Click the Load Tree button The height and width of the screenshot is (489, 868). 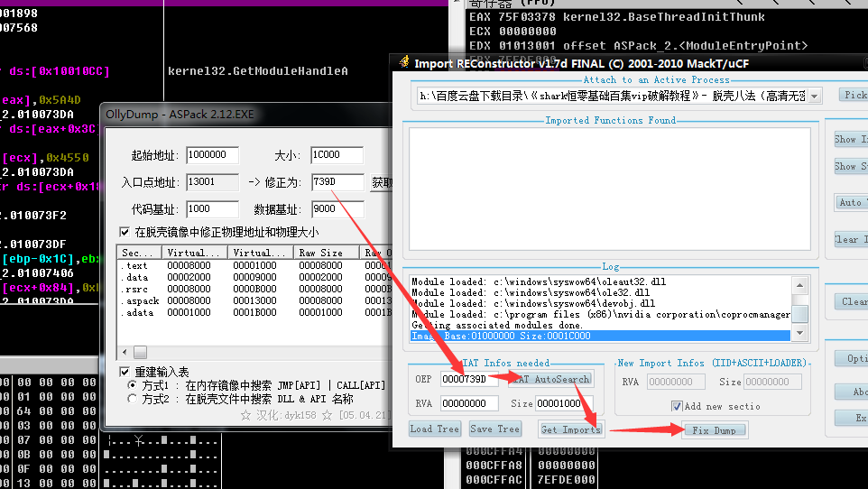click(x=434, y=429)
